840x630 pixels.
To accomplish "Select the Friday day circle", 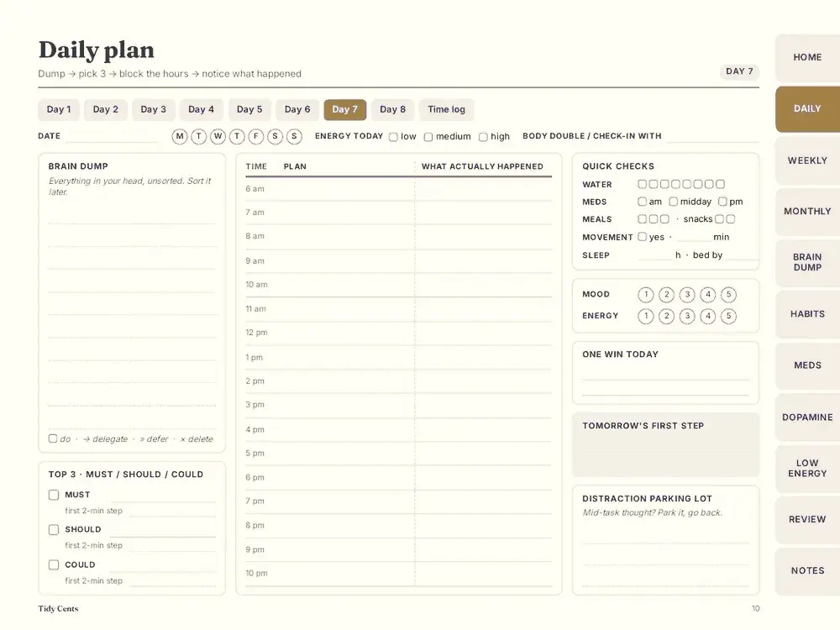I will point(256,136).
